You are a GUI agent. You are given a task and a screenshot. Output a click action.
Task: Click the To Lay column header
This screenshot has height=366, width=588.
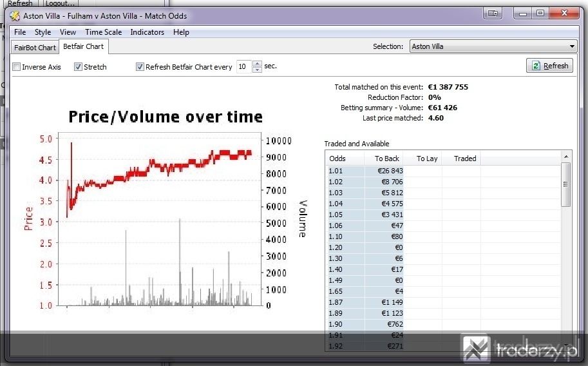coord(423,159)
